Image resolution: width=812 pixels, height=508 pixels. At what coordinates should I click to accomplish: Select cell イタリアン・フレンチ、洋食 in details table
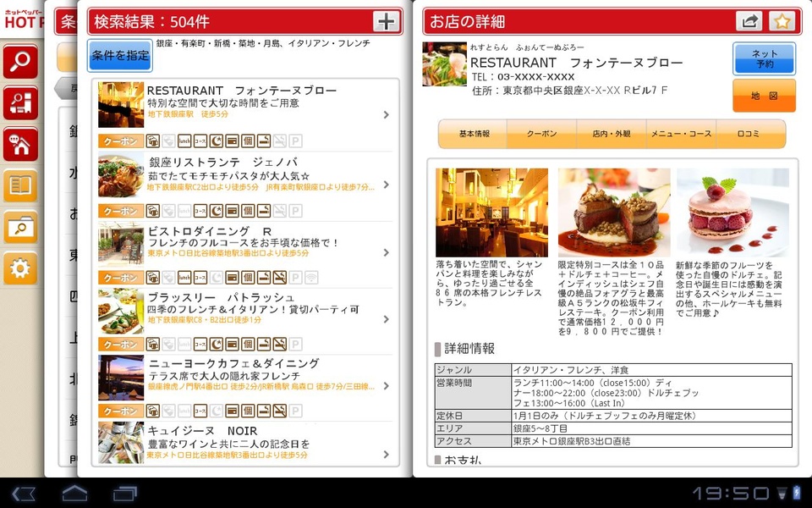651,370
